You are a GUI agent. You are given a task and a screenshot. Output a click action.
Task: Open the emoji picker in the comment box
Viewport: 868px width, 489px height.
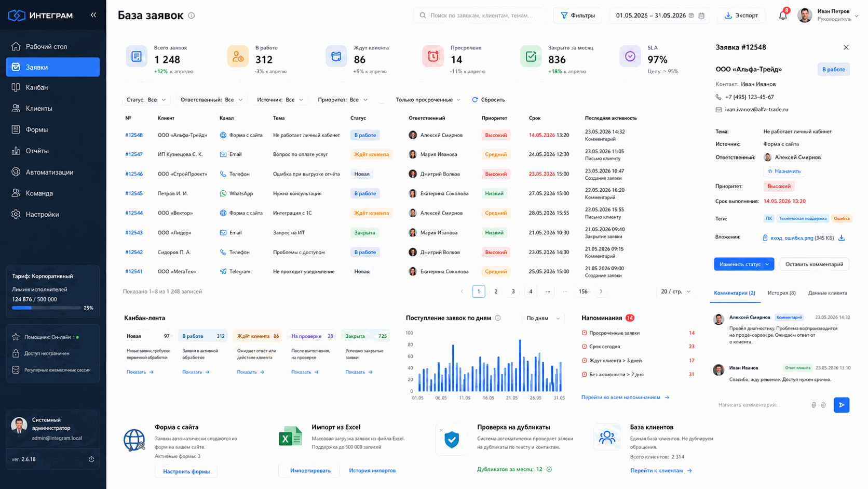[823, 405]
